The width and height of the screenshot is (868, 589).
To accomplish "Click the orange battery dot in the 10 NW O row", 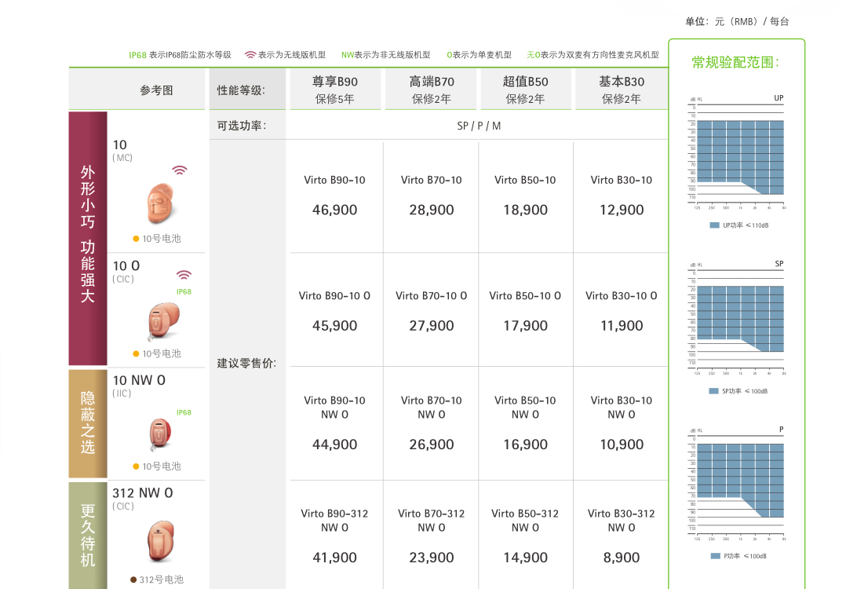I will [136, 466].
